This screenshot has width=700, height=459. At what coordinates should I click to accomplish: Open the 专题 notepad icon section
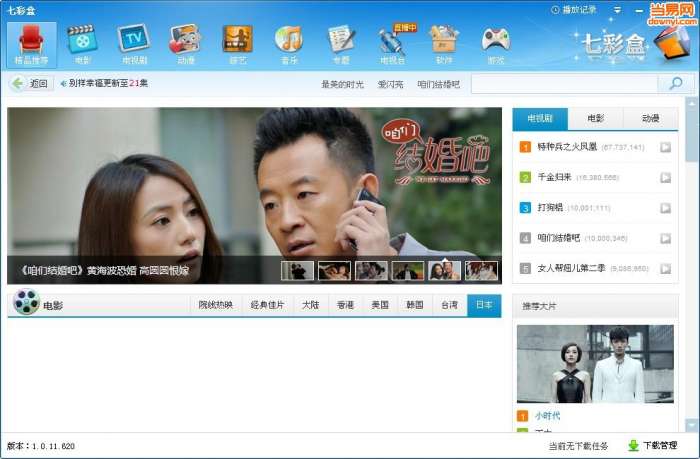click(342, 45)
